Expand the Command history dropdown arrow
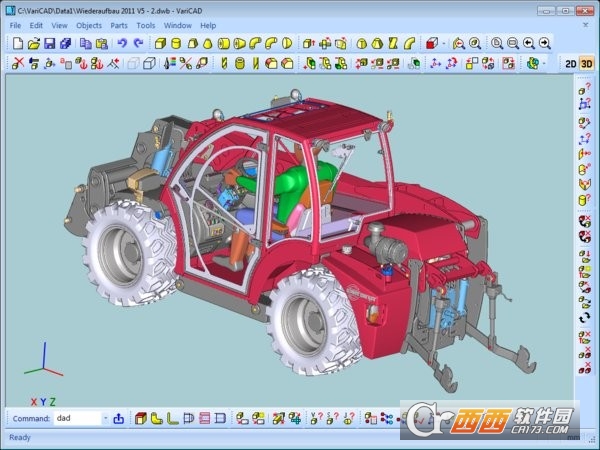Image resolution: width=600 pixels, height=450 pixels. pos(106,418)
